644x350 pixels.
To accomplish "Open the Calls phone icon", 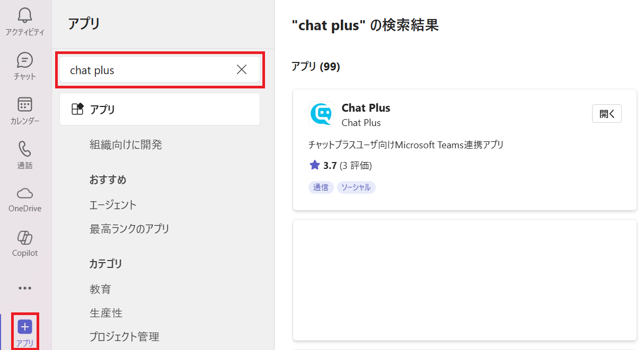I will click(25, 149).
